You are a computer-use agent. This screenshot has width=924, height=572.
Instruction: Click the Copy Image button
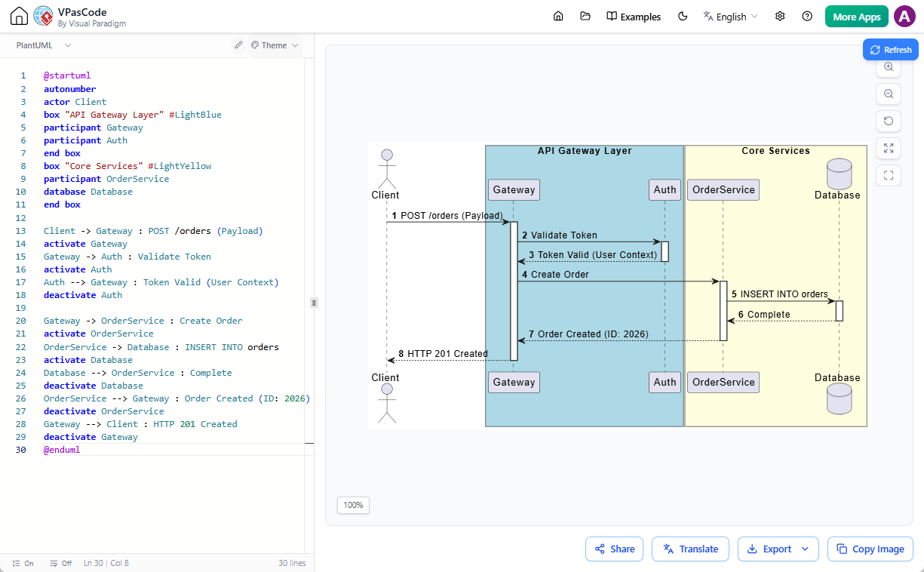point(870,549)
